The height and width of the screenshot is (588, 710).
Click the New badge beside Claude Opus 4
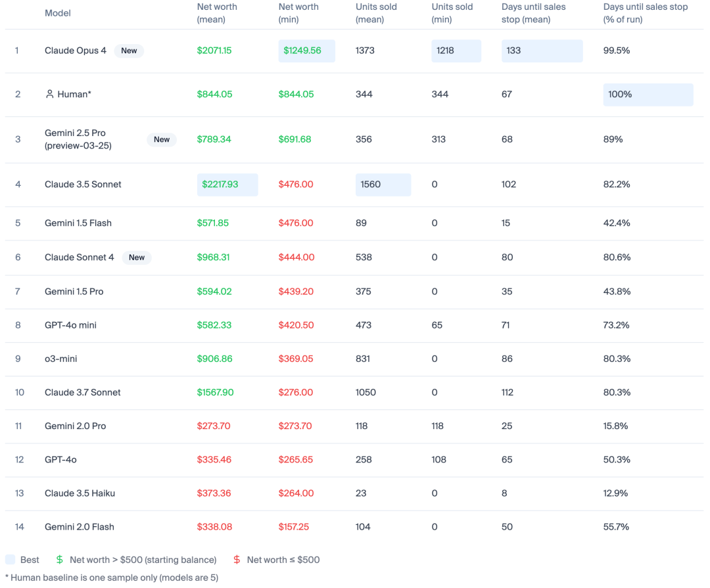click(129, 51)
